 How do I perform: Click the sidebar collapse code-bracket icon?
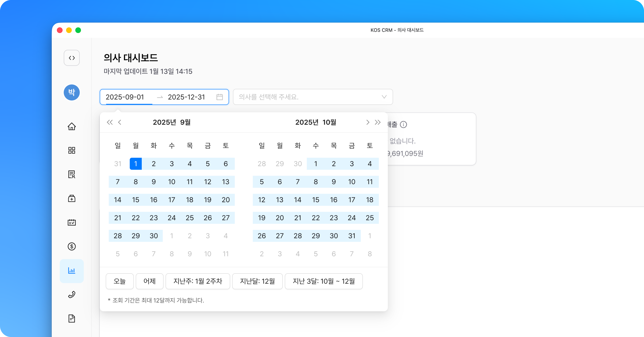coord(72,58)
